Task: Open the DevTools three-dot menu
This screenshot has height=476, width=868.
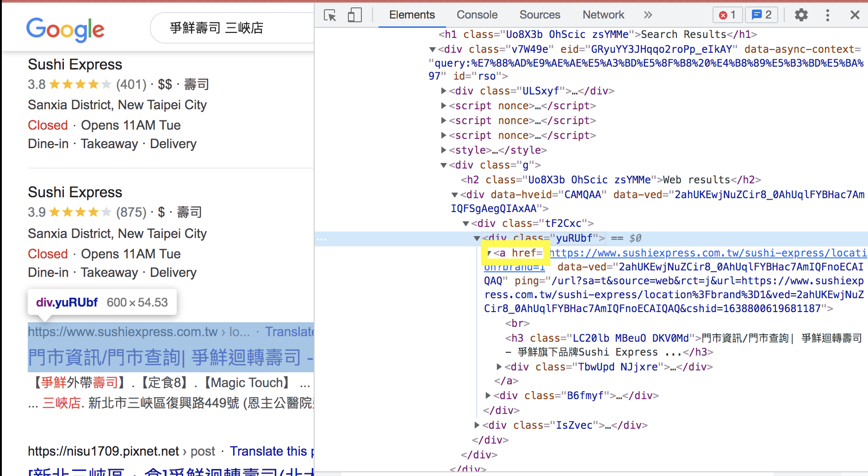Action: (827, 15)
